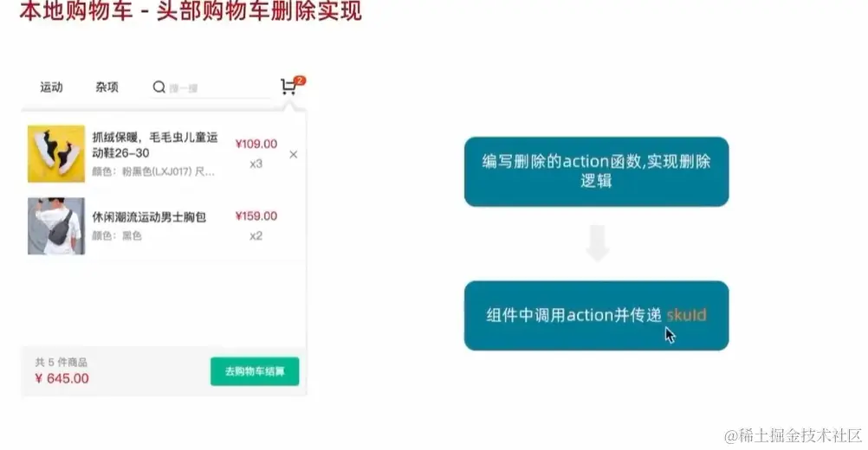Click the down arrow between step boxes
This screenshot has width=868, height=450.
pos(598,242)
